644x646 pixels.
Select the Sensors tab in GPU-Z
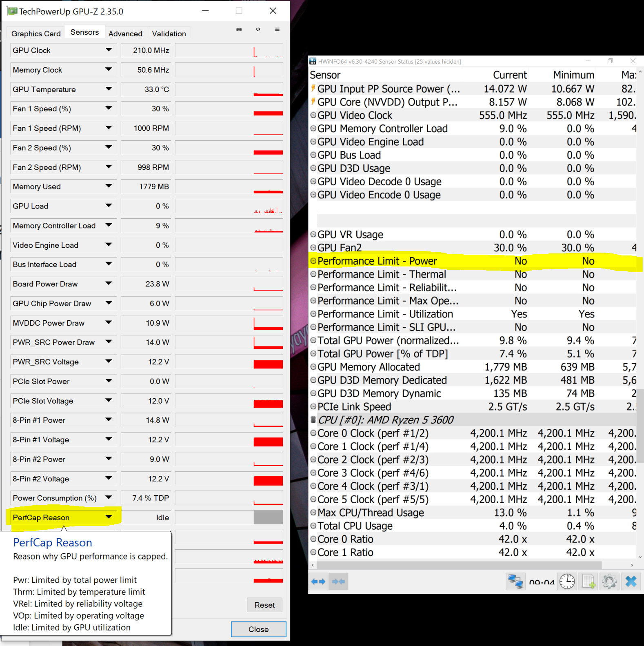[x=84, y=32]
